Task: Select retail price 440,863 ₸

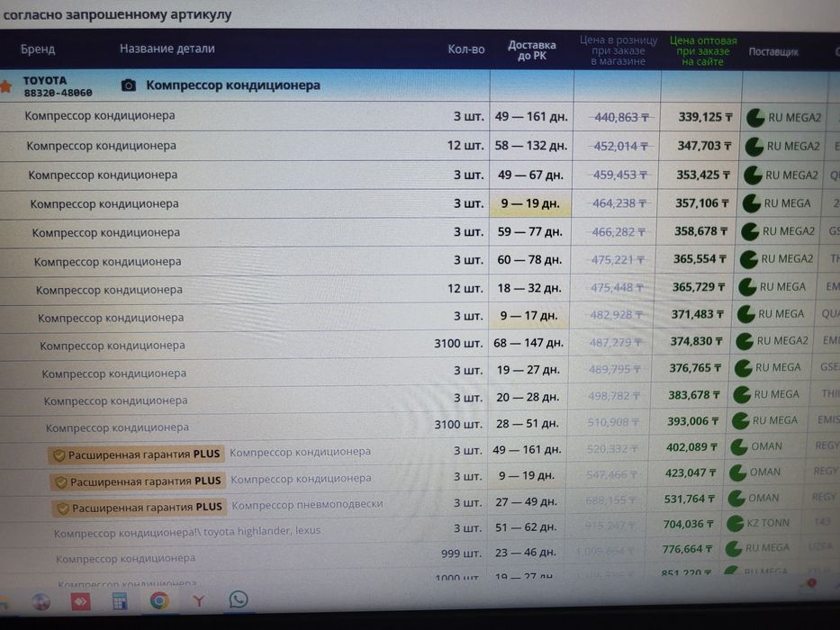Action: click(621, 117)
